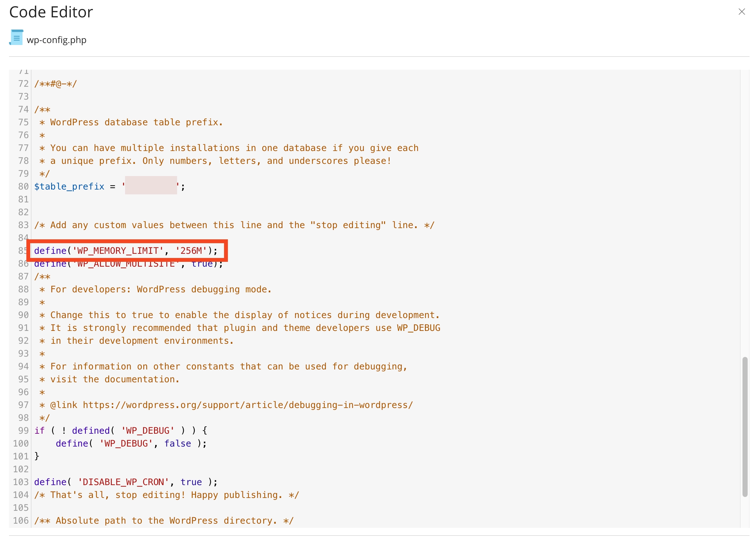Click the 'stop editing! Happy publishing' comment
Viewport: 756px width, 541px height.
(167, 495)
